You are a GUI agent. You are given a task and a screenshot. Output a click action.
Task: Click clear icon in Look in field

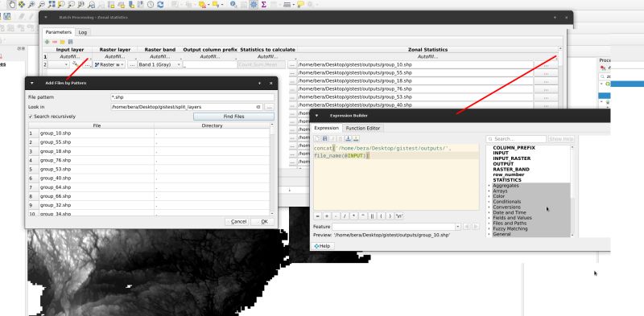pyautogui.click(x=258, y=107)
